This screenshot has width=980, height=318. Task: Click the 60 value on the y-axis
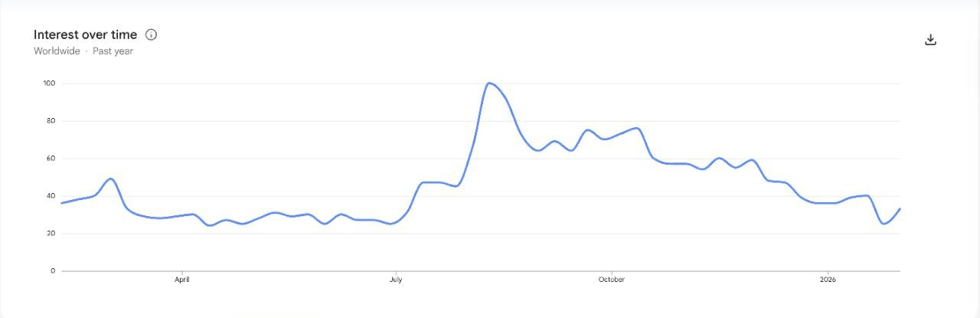coord(51,159)
